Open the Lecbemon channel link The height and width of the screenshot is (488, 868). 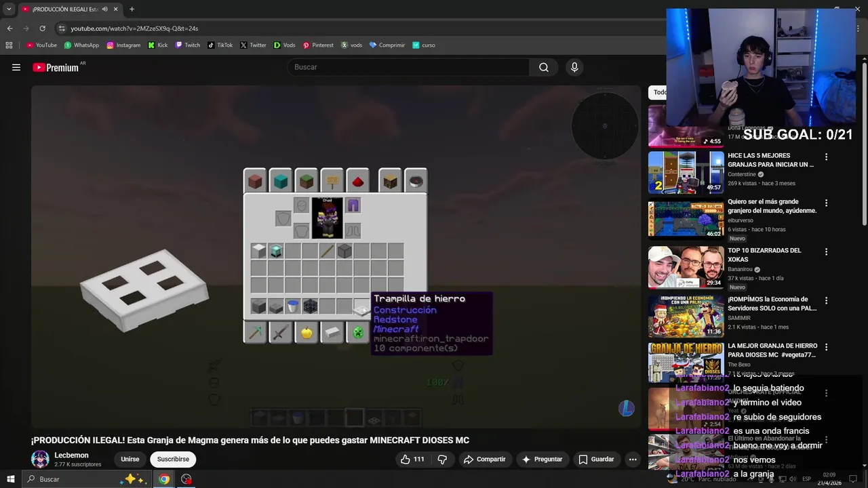[71, 455]
